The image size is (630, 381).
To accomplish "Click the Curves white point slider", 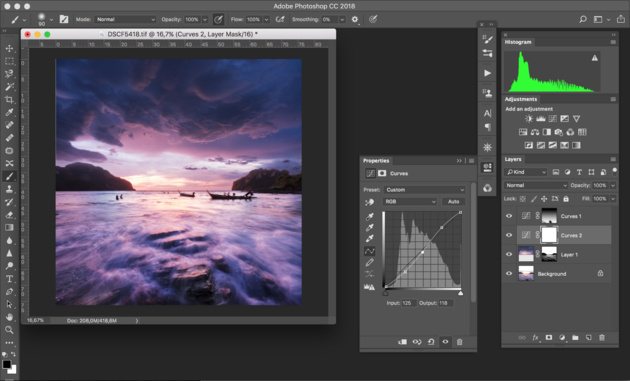I will point(460,293).
